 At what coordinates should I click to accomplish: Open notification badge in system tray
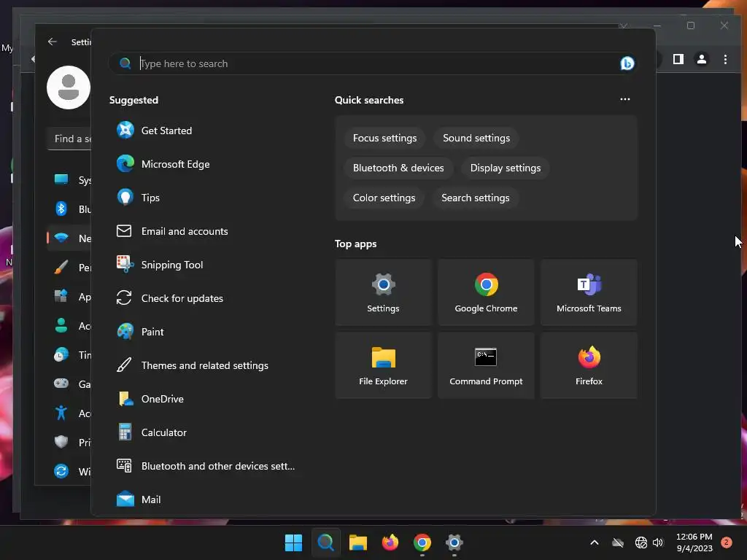[x=727, y=542]
